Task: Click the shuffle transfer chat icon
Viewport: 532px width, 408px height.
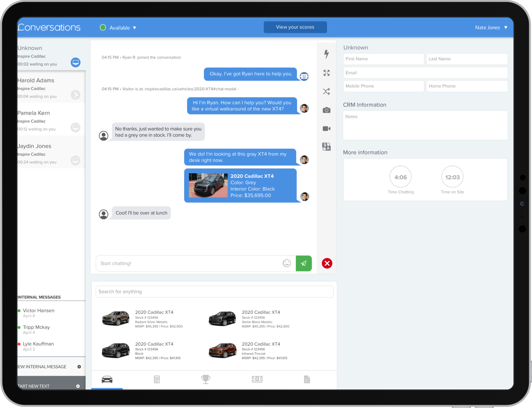Action: click(326, 91)
